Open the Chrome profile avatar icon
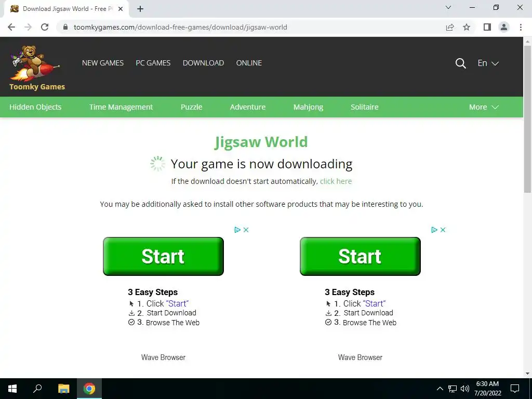Image resolution: width=532 pixels, height=399 pixels. (504, 27)
